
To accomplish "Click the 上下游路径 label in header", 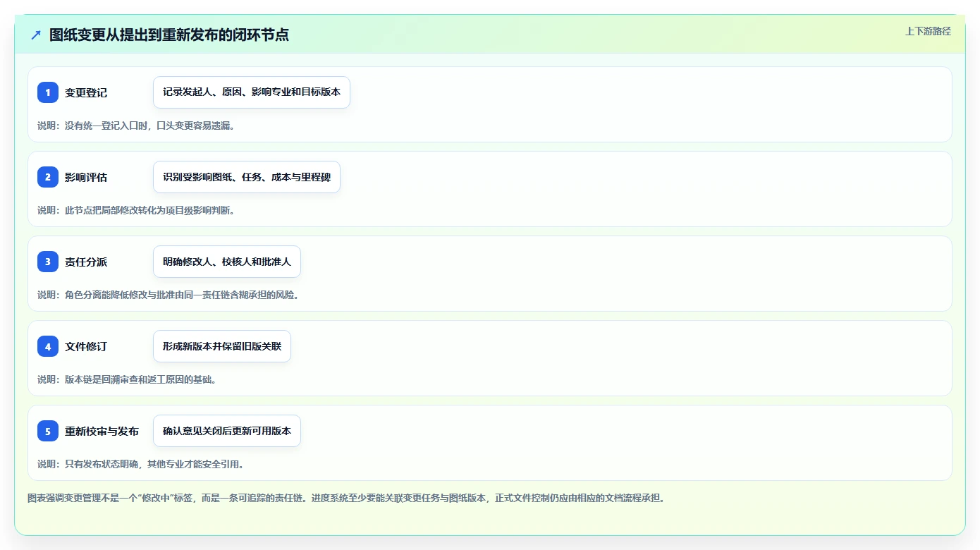I will pos(928,31).
